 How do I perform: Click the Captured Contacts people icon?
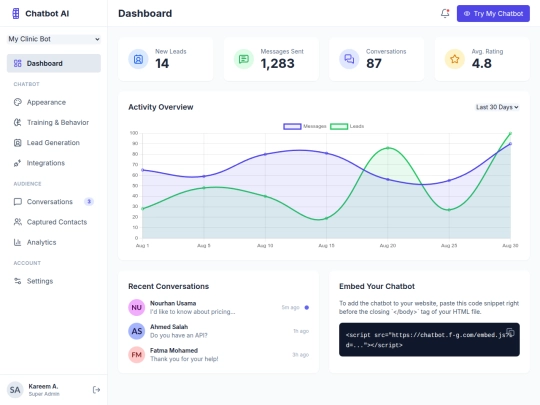point(18,222)
